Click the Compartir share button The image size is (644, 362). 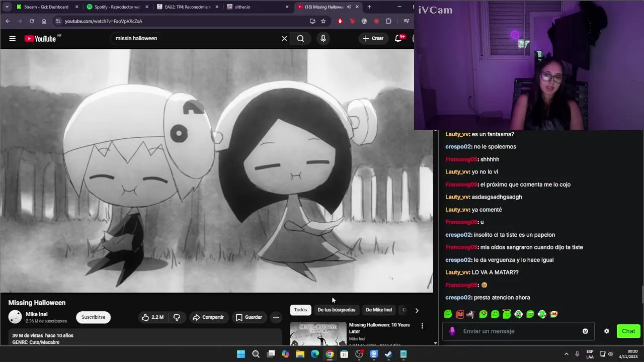(208, 317)
